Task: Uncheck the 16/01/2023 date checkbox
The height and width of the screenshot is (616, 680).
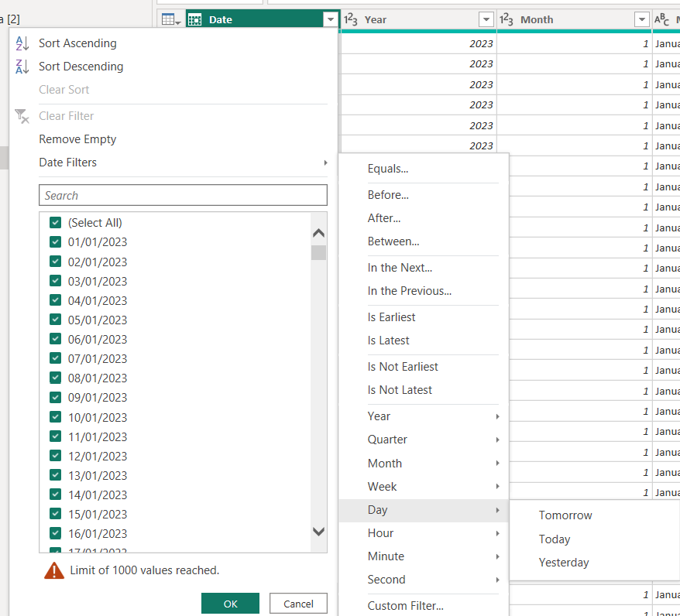Action: [56, 533]
